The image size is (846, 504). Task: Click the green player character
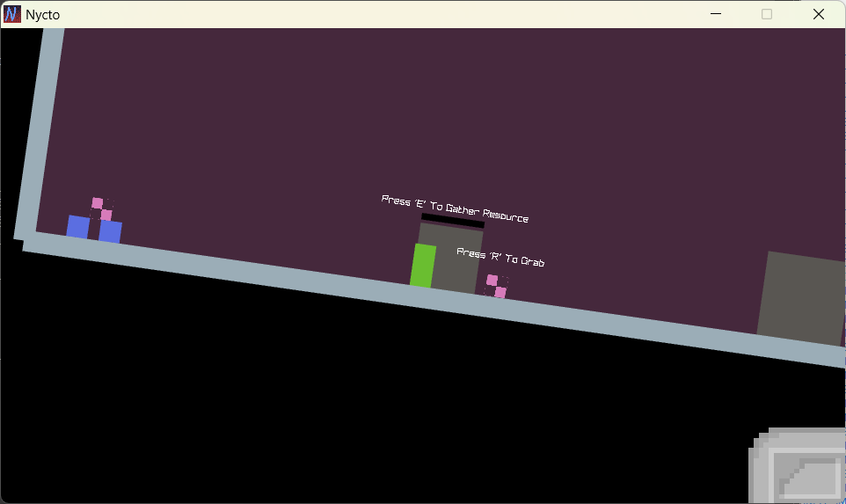423,266
